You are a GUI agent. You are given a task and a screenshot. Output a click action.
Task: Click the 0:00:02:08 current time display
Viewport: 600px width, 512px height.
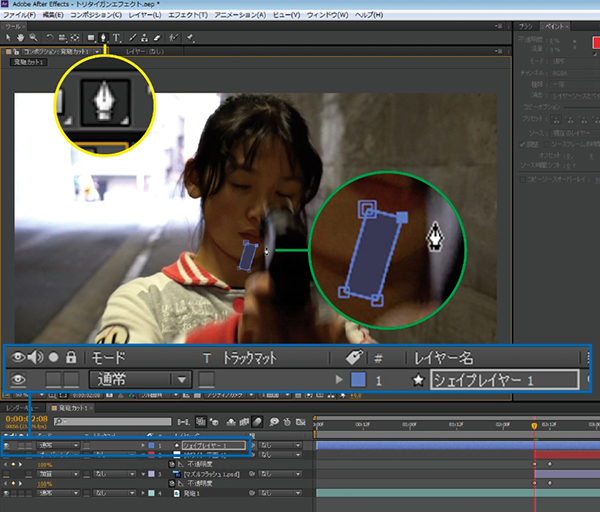[27, 419]
